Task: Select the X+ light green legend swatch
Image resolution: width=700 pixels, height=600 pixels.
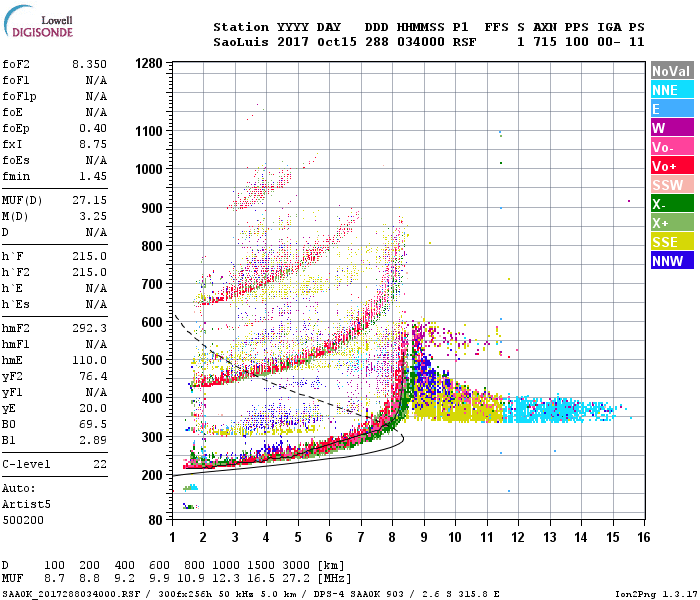Action: [672, 222]
